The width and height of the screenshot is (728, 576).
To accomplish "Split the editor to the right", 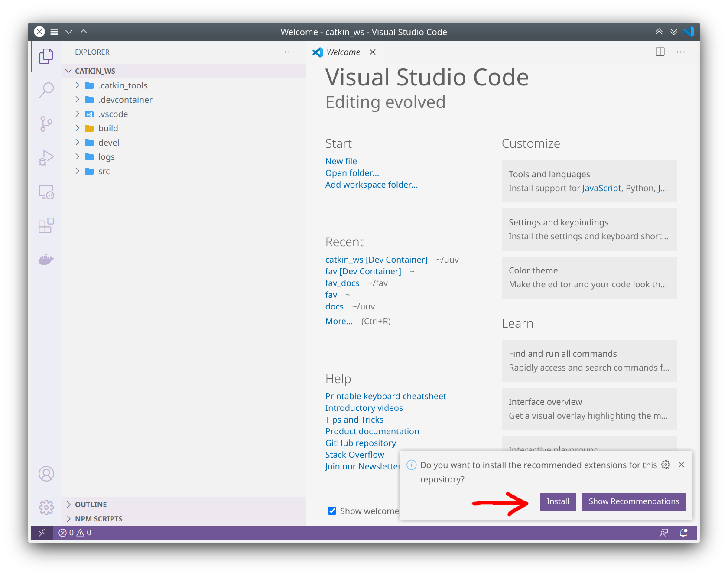I will pyautogui.click(x=660, y=52).
